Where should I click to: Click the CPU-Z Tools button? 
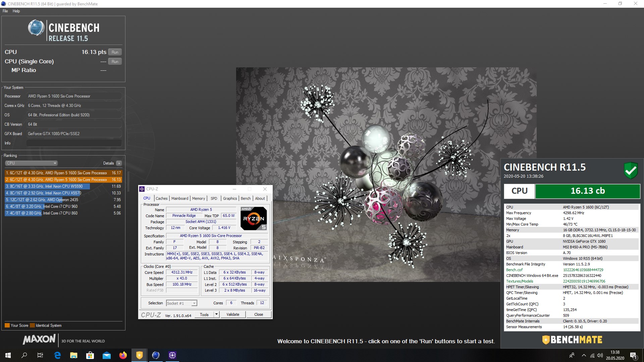pyautogui.click(x=204, y=314)
